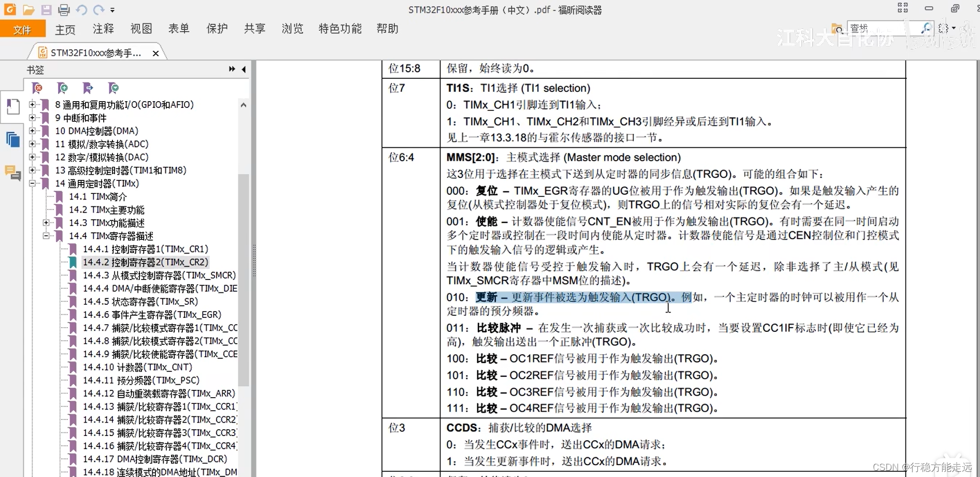
Task: Expand bookmark 12 数字/模拟转换(DAC)
Action: tap(33, 157)
